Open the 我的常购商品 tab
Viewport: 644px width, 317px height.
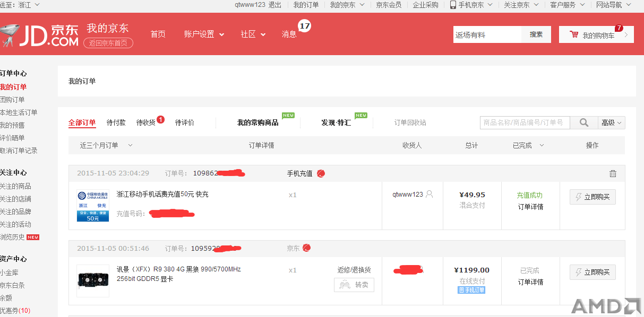(257, 122)
